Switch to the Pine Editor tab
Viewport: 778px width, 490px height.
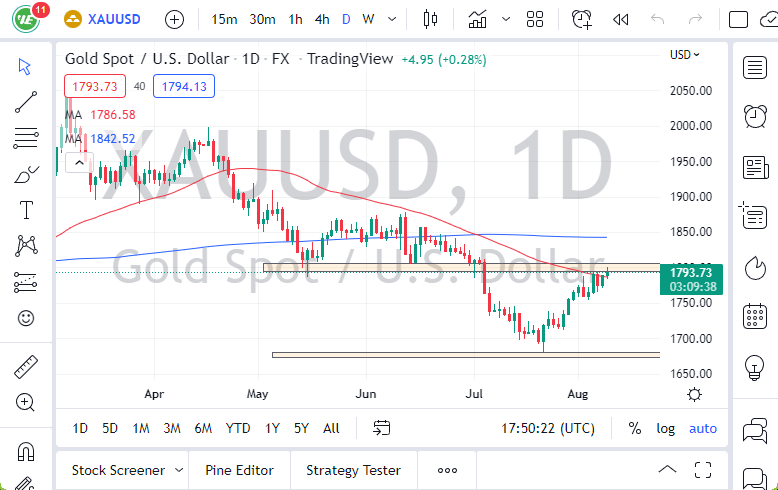239,470
